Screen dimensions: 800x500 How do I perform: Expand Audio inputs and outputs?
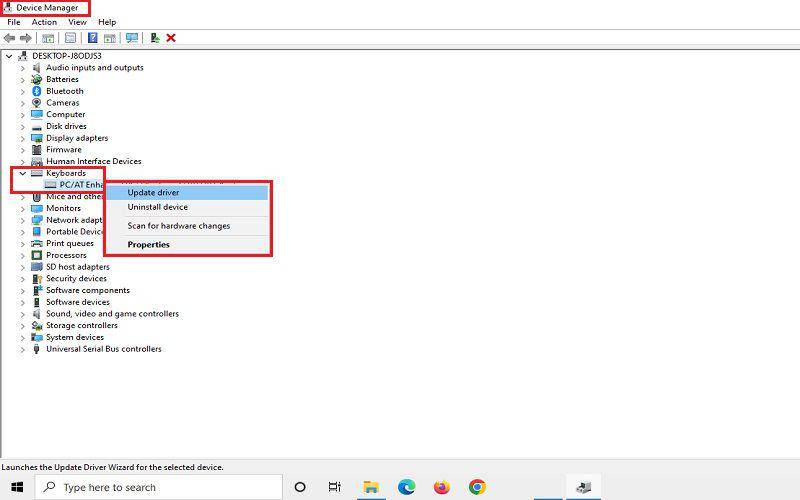point(22,68)
